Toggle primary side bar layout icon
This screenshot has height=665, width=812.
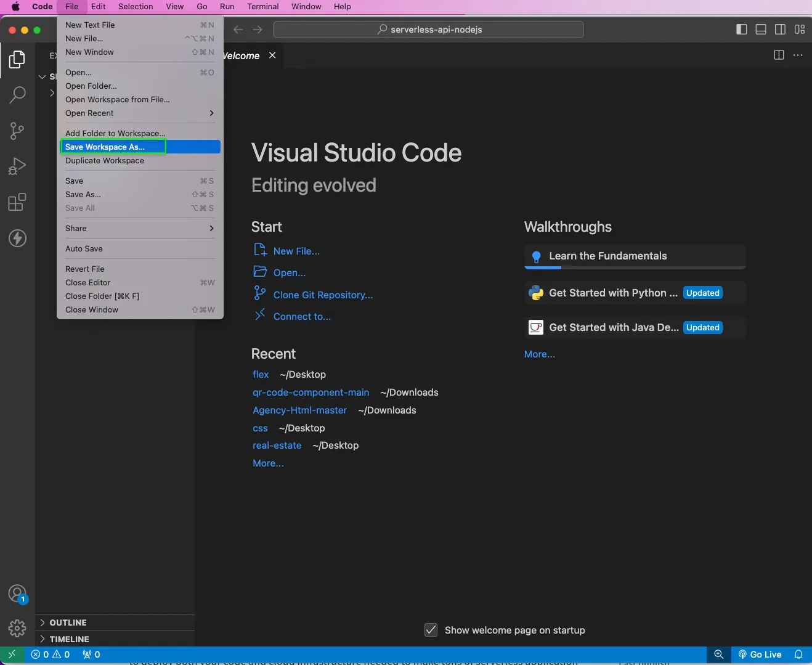tap(742, 30)
